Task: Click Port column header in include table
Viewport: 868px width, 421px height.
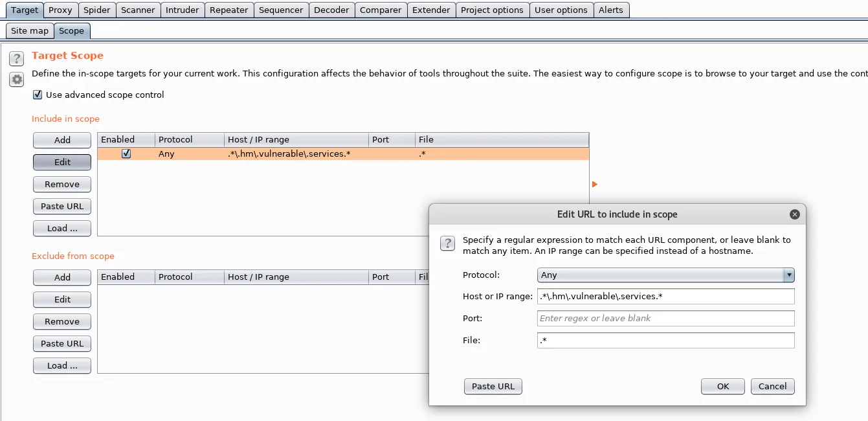Action: [x=392, y=139]
